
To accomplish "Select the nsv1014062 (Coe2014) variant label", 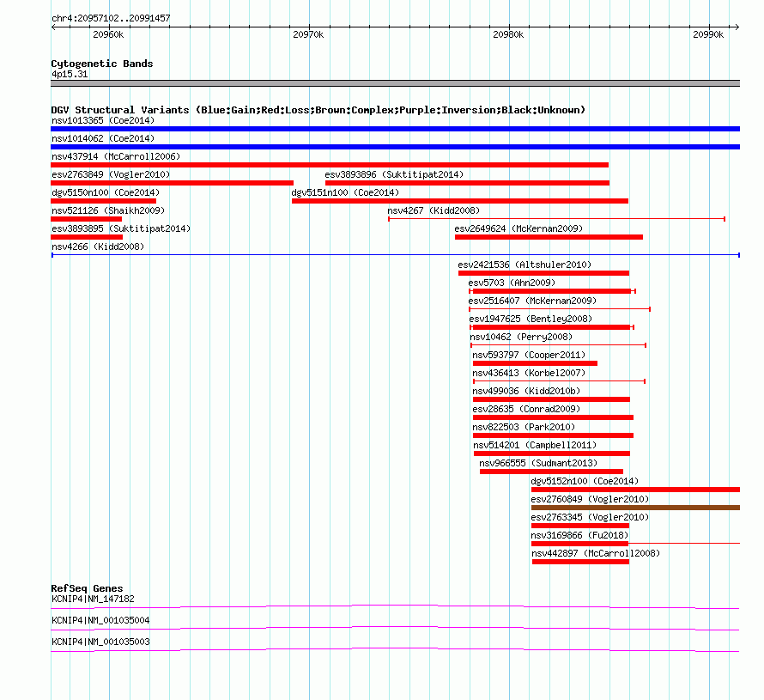I will coord(103,138).
